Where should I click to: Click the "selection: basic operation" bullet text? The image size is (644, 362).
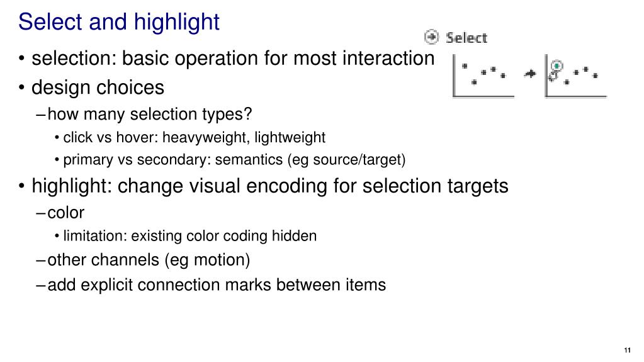tap(233, 58)
